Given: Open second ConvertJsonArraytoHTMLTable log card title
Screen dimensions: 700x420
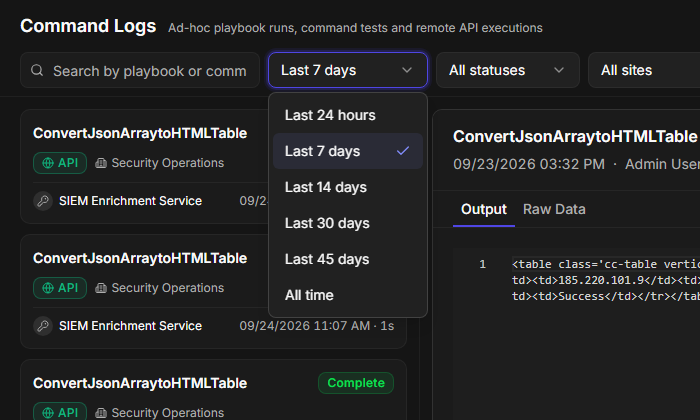Looking at the screenshot, I should click(140, 258).
